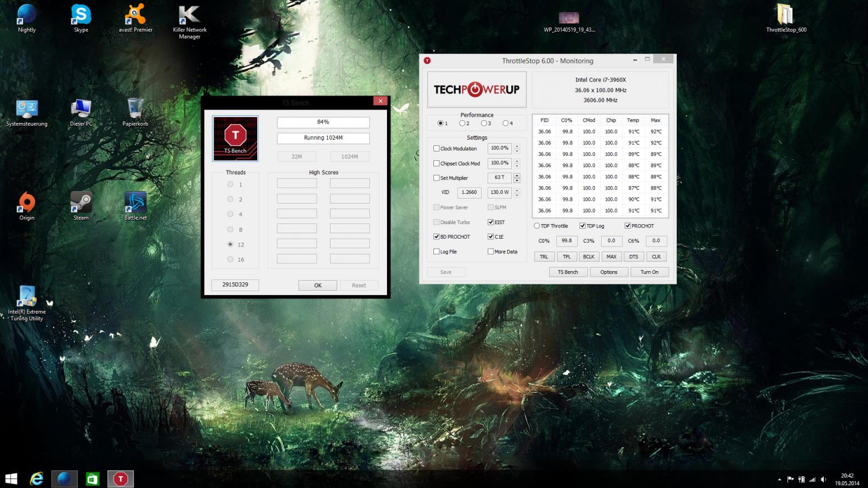Screen dimensions: 868x488
Task: Select the Battle.net desktop icon
Action: coord(135,206)
